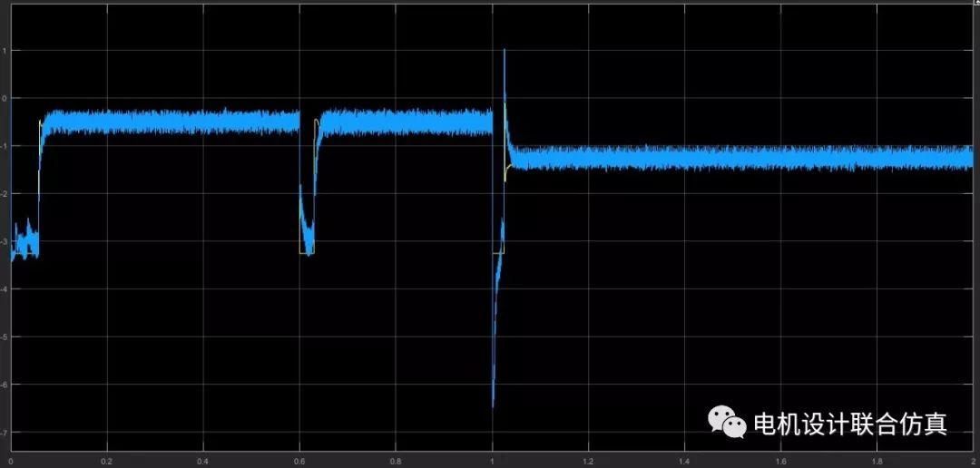This screenshot has width=980, height=468.
Task: Click the 0.6 x-axis tick label
Action: [299, 460]
